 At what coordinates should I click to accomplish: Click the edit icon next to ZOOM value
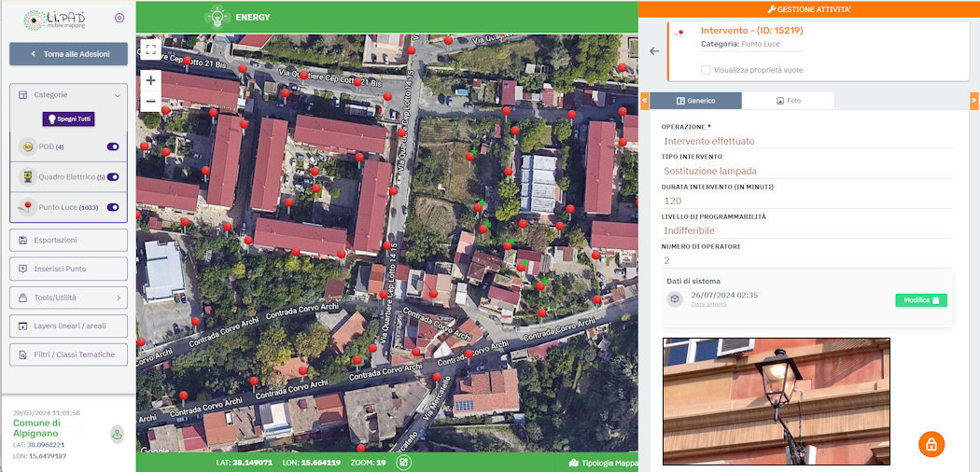click(x=403, y=462)
